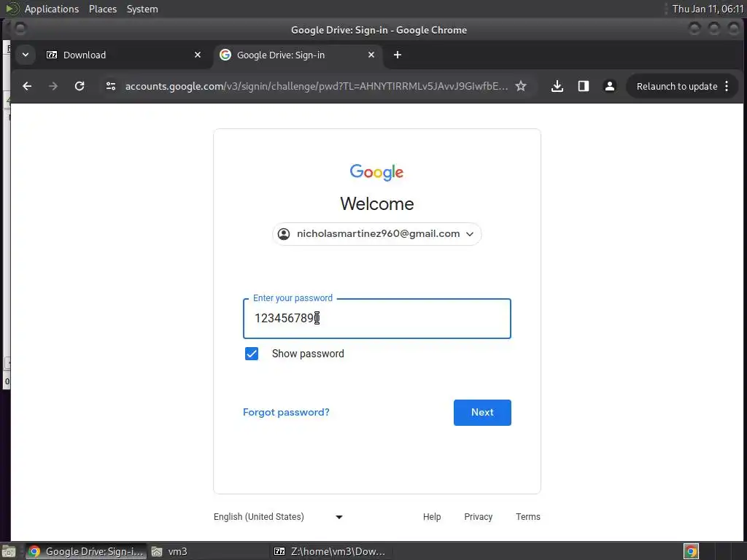Open Chrome profile avatar icon
Image resolution: width=747 pixels, height=560 pixels.
pos(609,86)
